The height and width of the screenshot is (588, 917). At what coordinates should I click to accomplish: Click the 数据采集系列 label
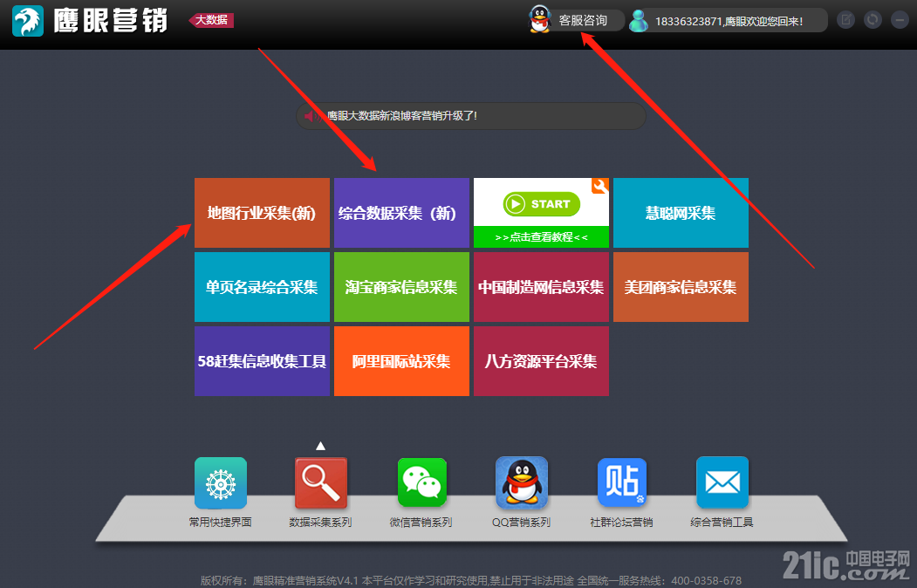[x=320, y=522]
